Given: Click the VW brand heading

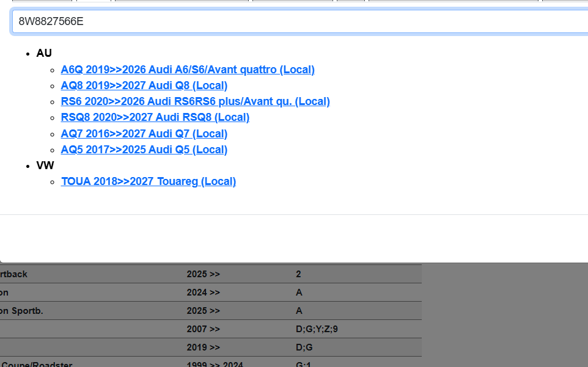Looking at the screenshot, I should (45, 165).
